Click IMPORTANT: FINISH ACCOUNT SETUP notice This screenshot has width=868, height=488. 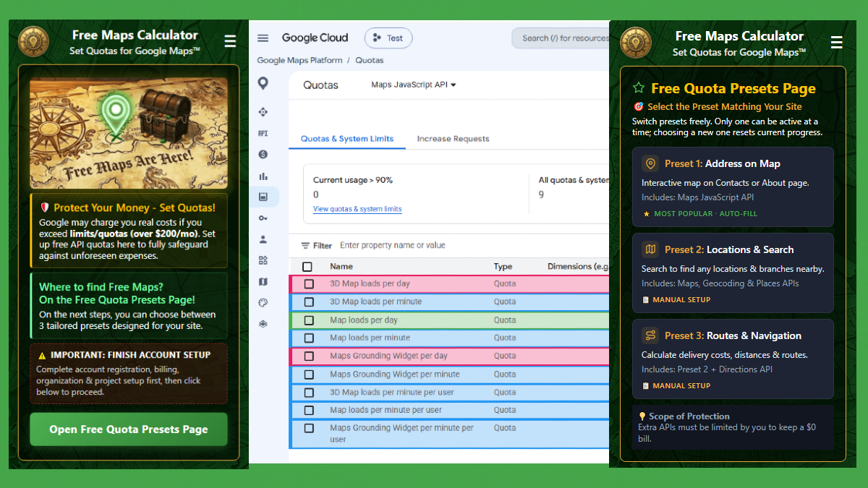(129, 374)
